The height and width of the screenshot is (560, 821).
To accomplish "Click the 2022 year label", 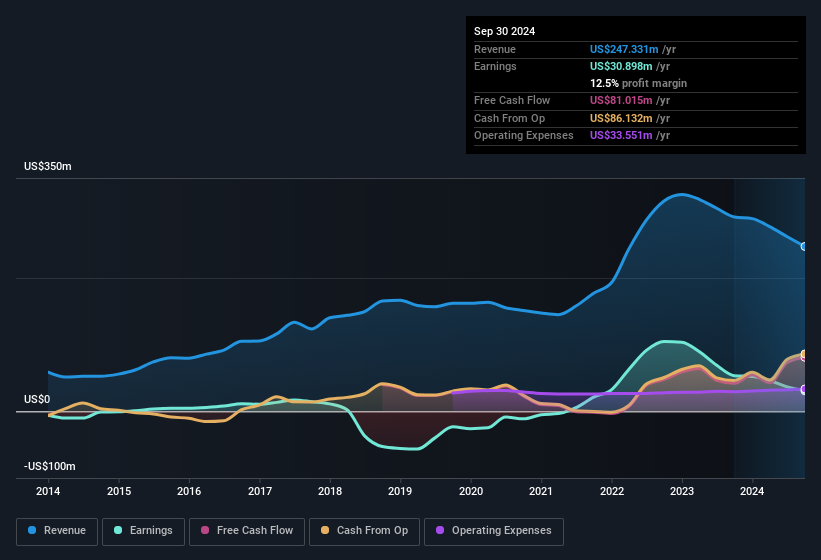I will (x=611, y=491).
